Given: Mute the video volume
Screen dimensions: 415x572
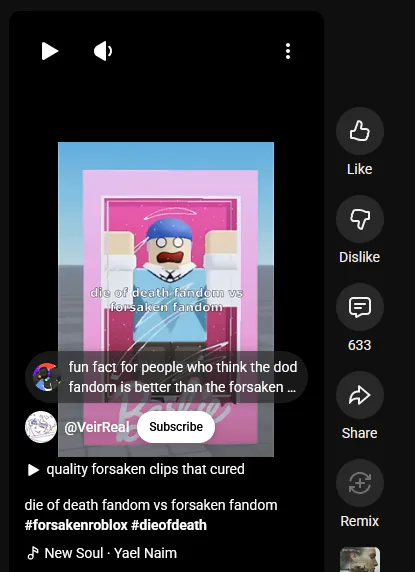Looking at the screenshot, I should pos(103,51).
